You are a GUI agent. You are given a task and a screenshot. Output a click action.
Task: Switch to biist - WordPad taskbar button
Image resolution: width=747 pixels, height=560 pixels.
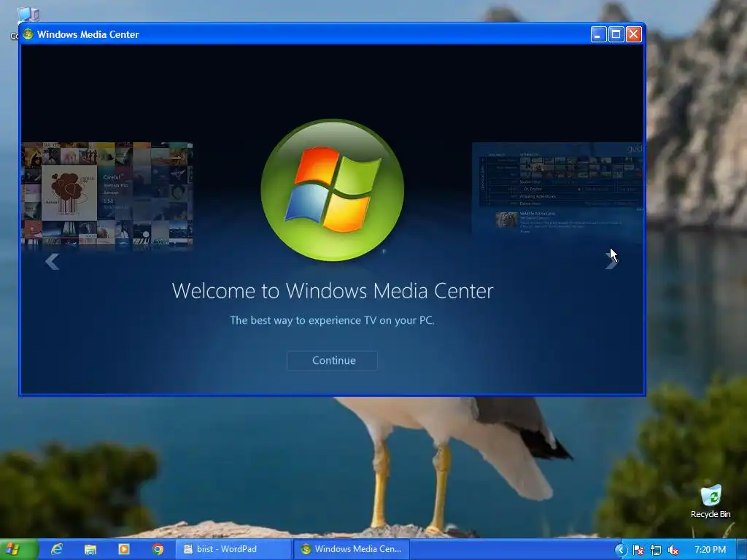pyautogui.click(x=233, y=550)
